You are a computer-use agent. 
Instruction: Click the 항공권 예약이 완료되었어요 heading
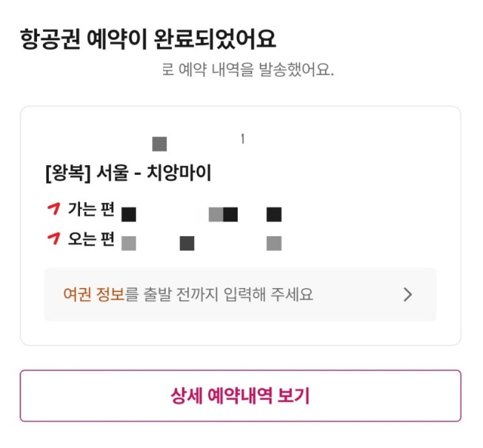pos(148,39)
